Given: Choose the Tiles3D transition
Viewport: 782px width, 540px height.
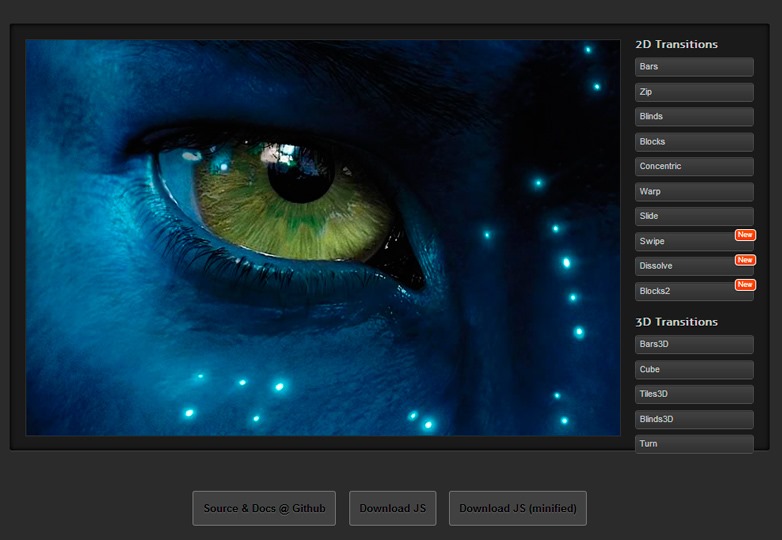Looking at the screenshot, I should 694,395.
